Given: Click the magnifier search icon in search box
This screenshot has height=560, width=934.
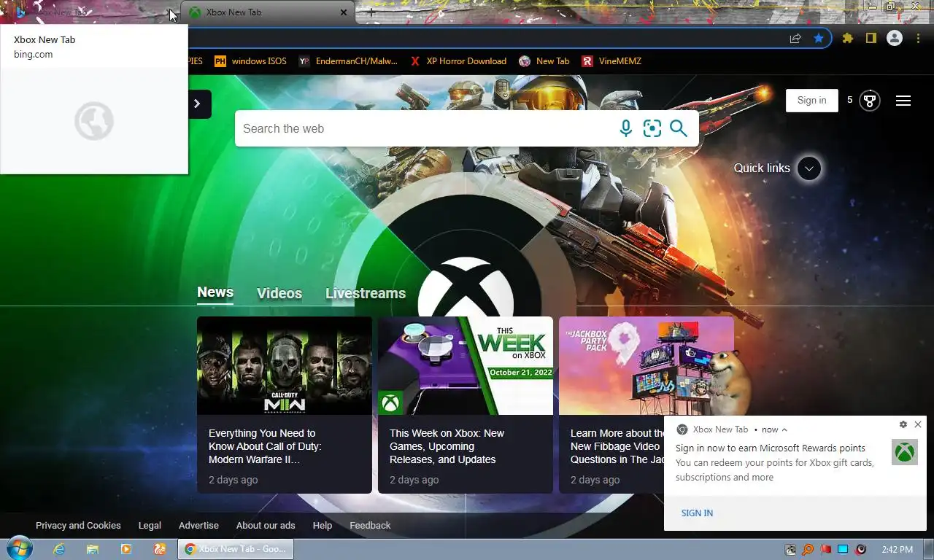Looking at the screenshot, I should (679, 128).
